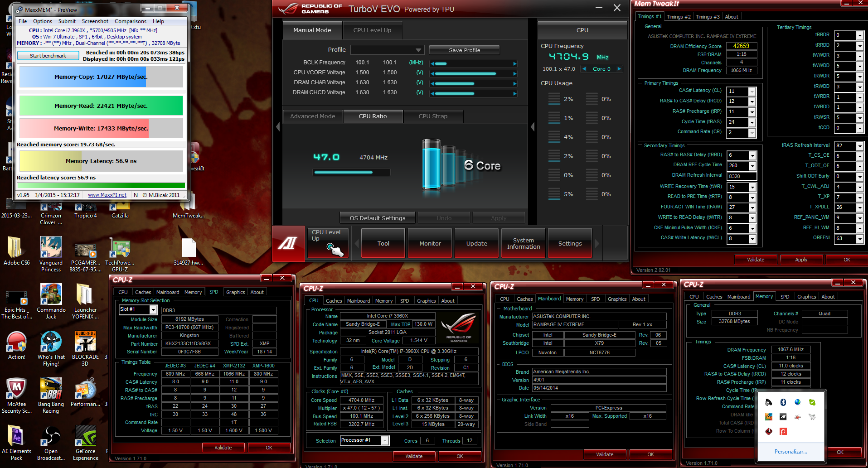Adjust the BCLK Frequency slider
868x468 pixels.
(x=474, y=64)
